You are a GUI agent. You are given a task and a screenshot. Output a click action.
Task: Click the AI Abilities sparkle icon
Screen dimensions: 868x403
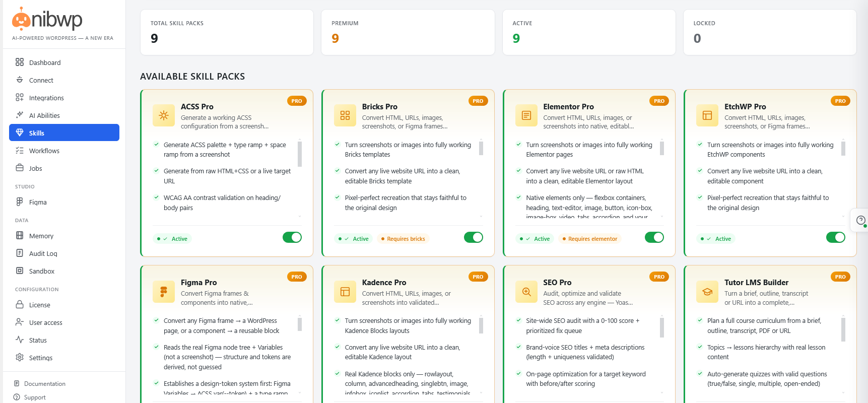tap(20, 115)
